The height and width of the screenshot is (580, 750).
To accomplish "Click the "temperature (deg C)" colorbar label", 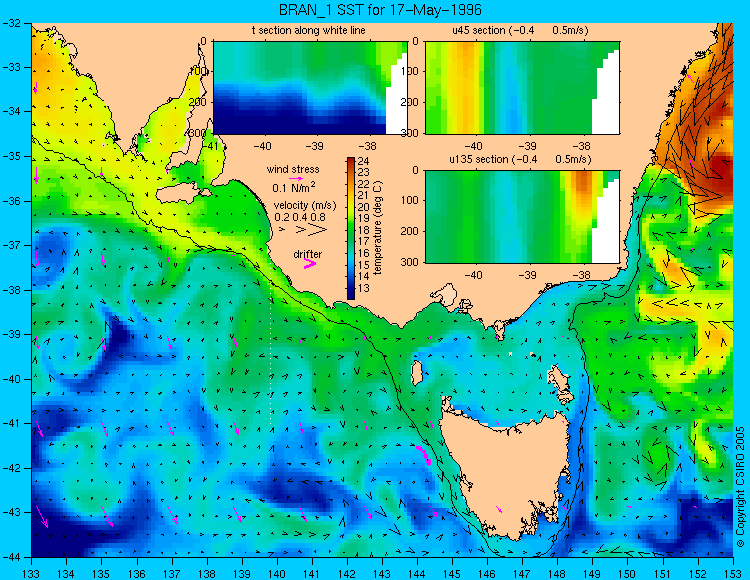I will 378,228.
